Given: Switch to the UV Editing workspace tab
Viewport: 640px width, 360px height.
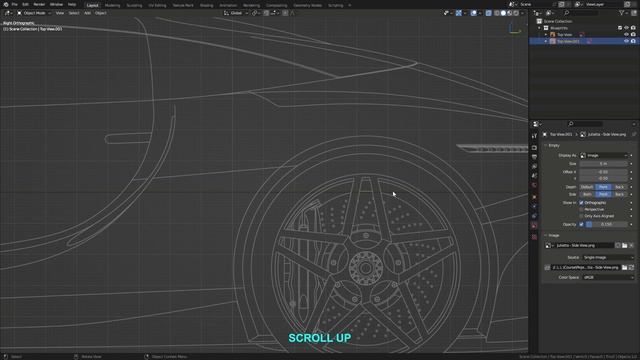Looking at the screenshot, I should tap(157, 5).
